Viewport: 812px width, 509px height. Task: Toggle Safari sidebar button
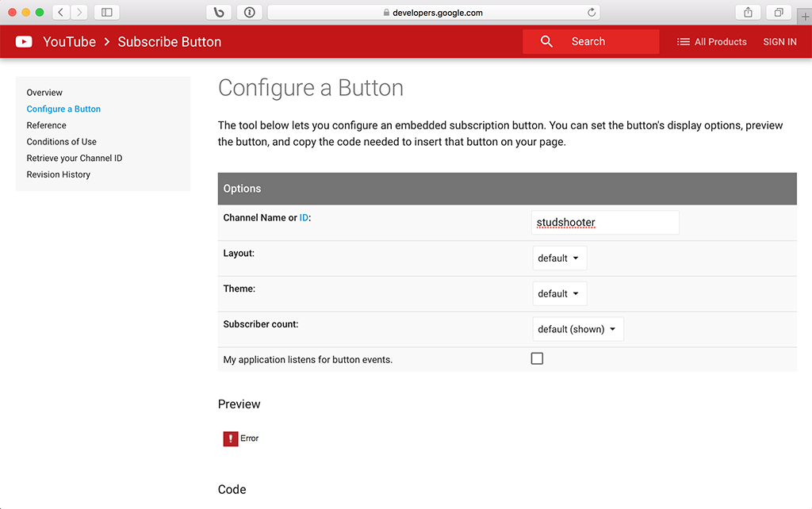(107, 13)
